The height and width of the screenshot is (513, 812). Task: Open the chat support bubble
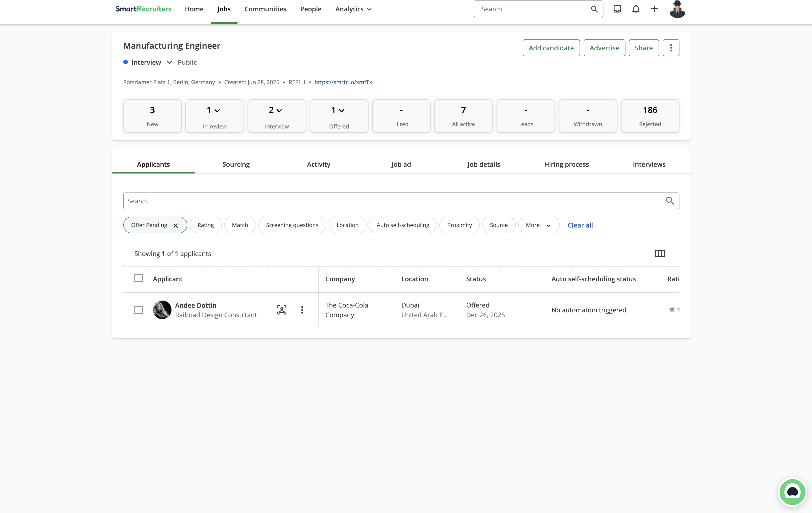click(792, 492)
